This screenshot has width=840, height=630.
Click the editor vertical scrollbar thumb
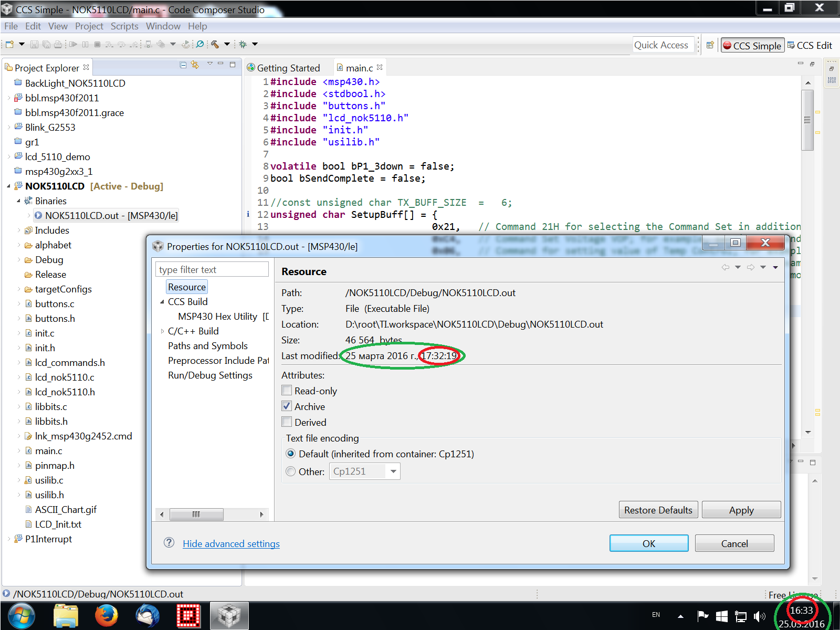coord(807,120)
